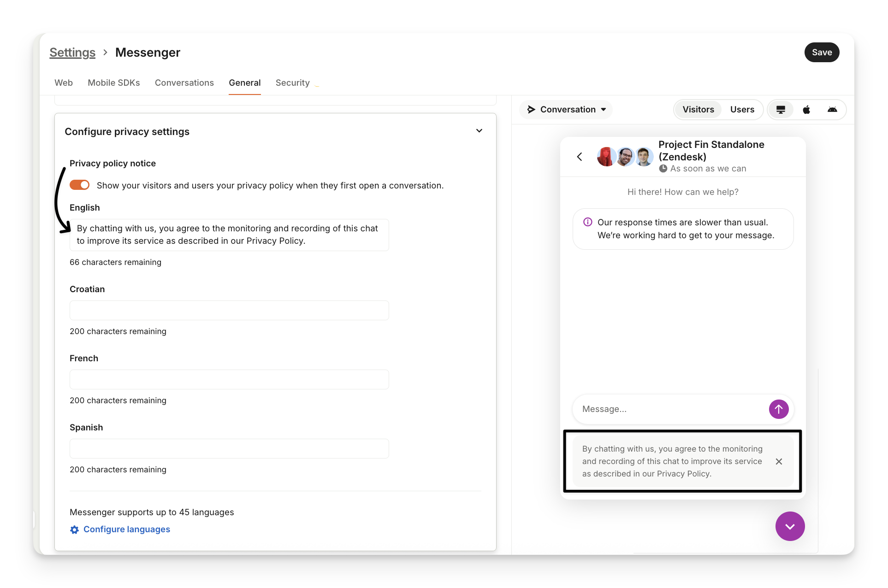888x588 pixels.
Task: Click the Message input in preview
Action: coord(669,409)
